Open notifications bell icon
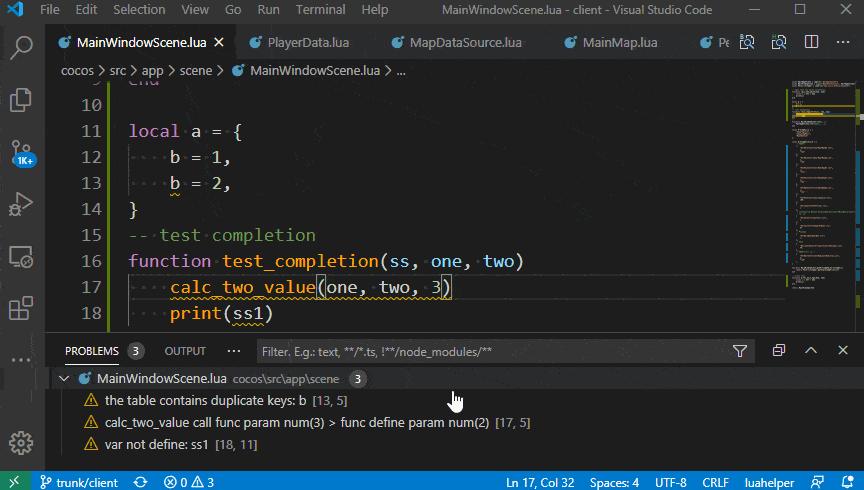Screen dimensions: 864x490 coord(847,482)
